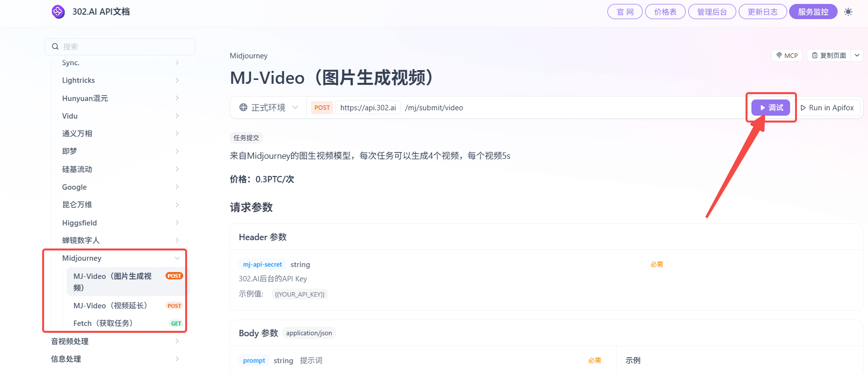Open the 更新日志 changelog link
Viewport: 868px width, 373px height.
[763, 12]
